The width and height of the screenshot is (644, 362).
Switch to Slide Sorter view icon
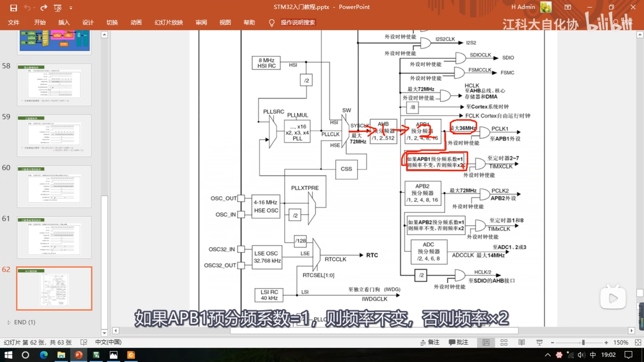point(504,342)
